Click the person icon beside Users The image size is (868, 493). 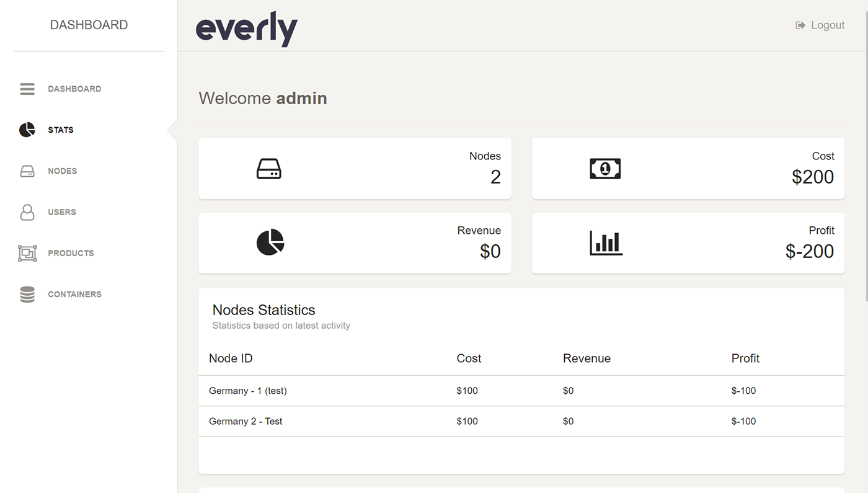(x=27, y=212)
